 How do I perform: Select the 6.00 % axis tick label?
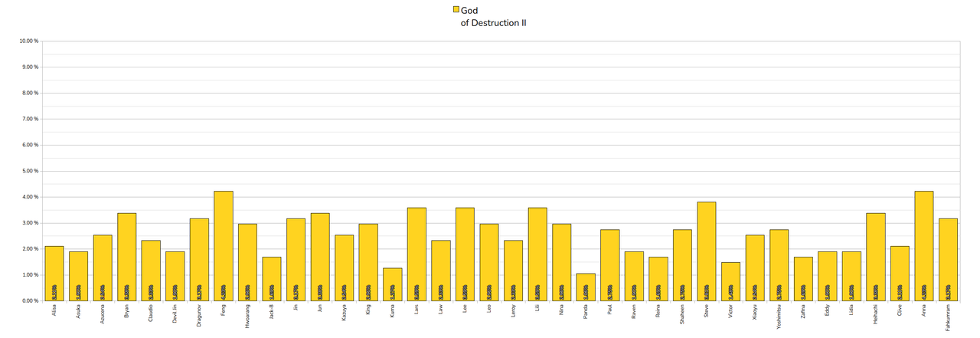(30, 146)
